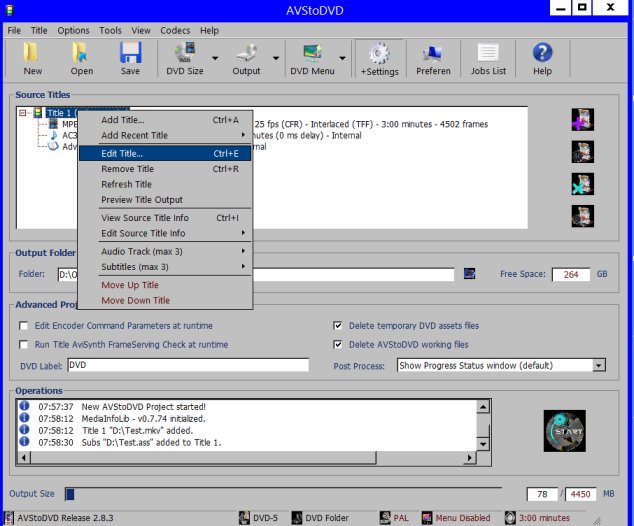The image size is (634, 526).
Task: Open the DVD Size dropdown arrow
Action: (215, 58)
